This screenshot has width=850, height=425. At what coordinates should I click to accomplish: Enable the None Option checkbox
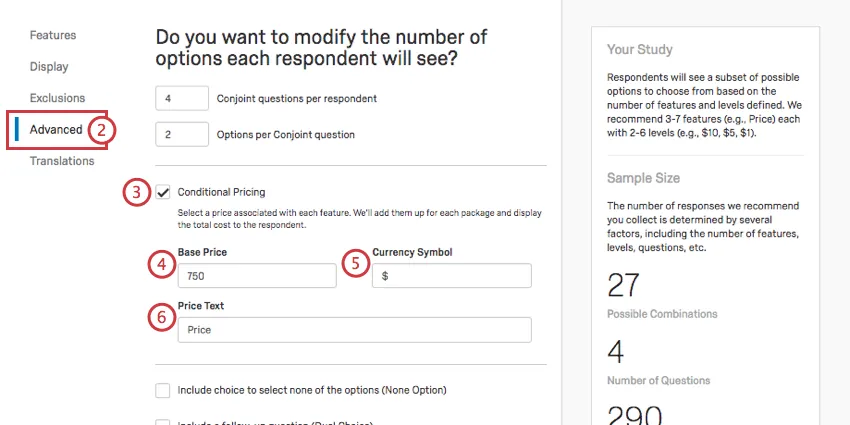(x=163, y=390)
